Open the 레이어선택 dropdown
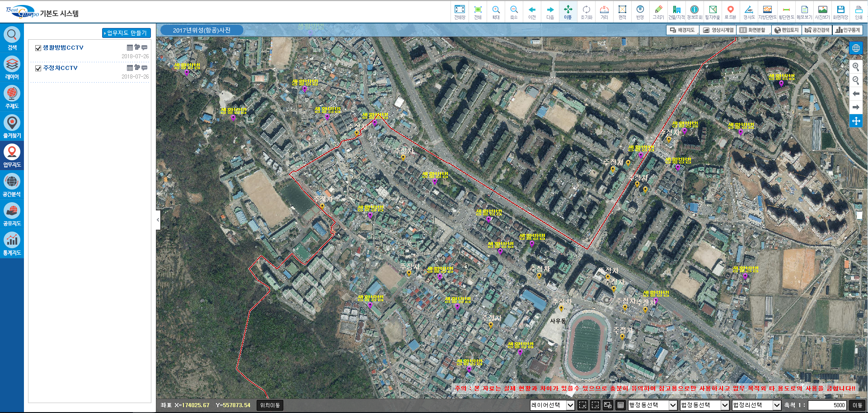 (552, 405)
